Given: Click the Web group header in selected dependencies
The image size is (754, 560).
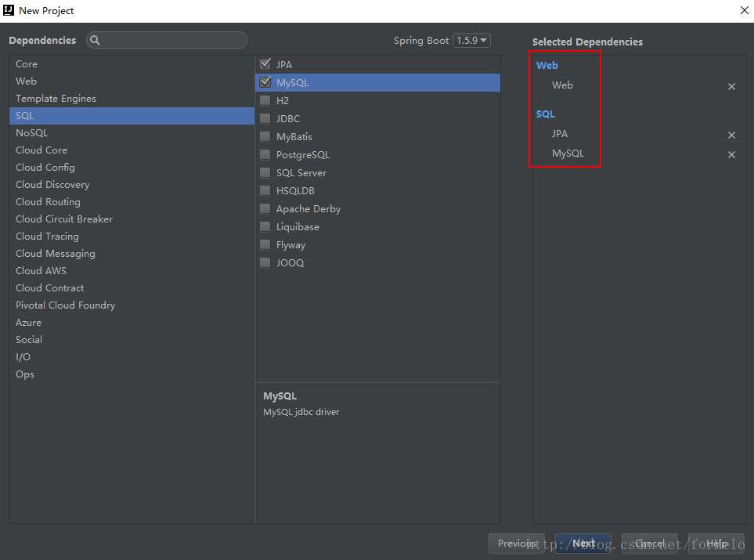Looking at the screenshot, I should coord(547,66).
